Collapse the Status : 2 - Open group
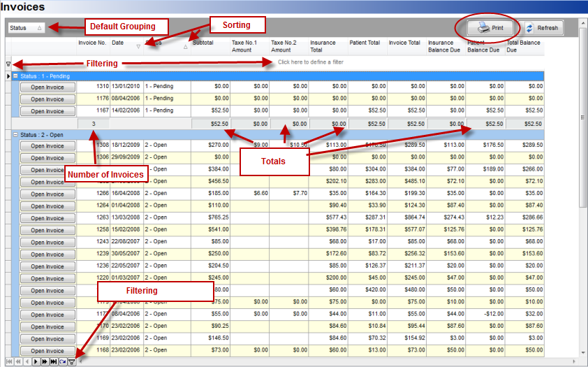Screen dimensions: 588x367 tap(16, 134)
